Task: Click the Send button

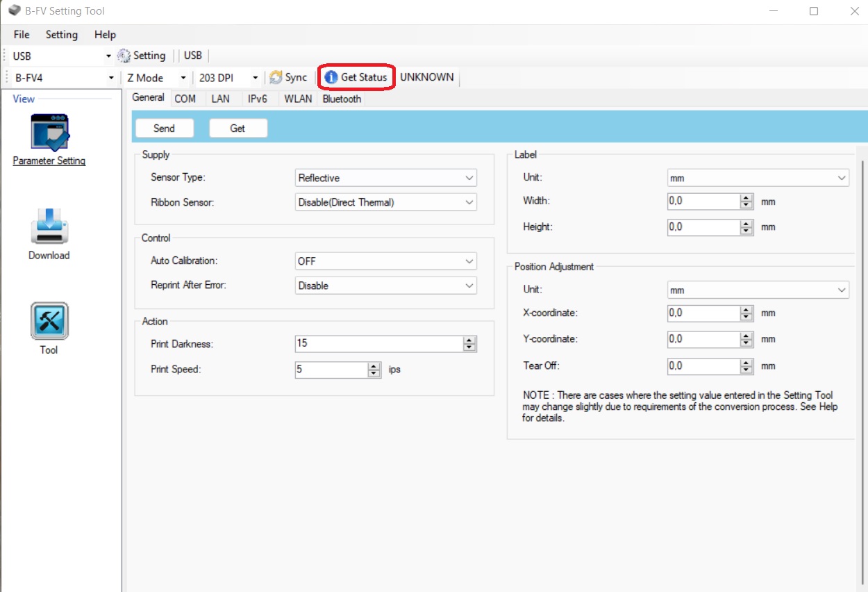Action: [164, 128]
